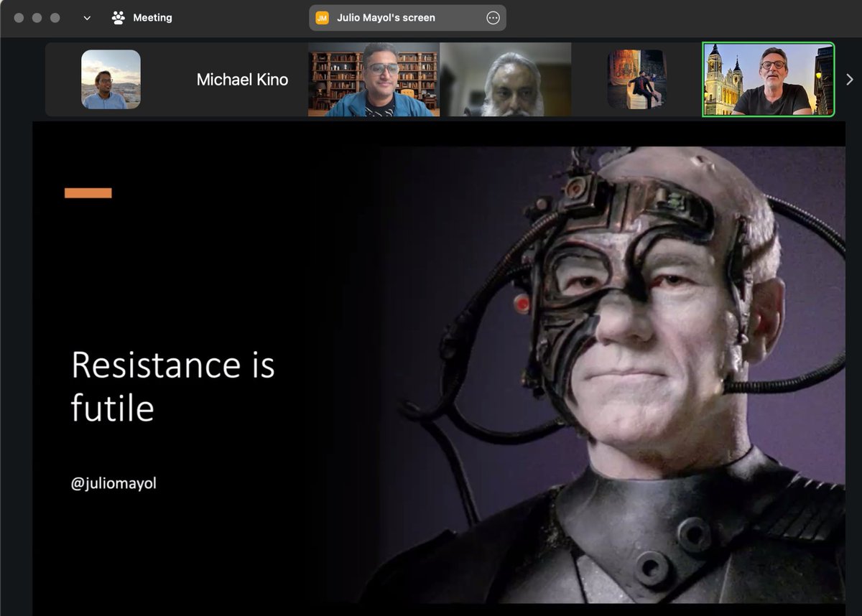
Task: Close the Zoom window with red button
Action: tap(19, 18)
